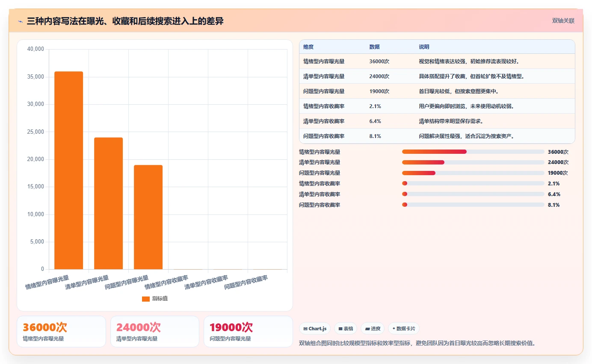Click the table note 清单结构带来明显保存需求。
Viewport: 592px width, 364px height.
pyautogui.click(x=451, y=121)
